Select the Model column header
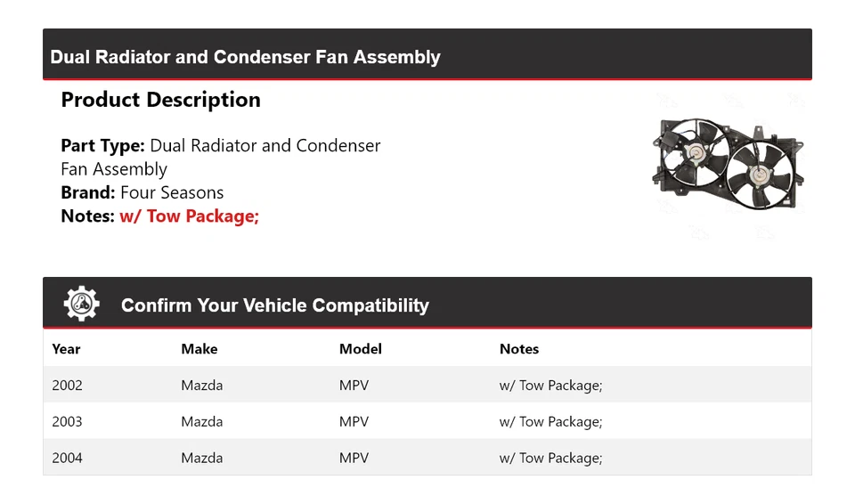 pyautogui.click(x=361, y=349)
